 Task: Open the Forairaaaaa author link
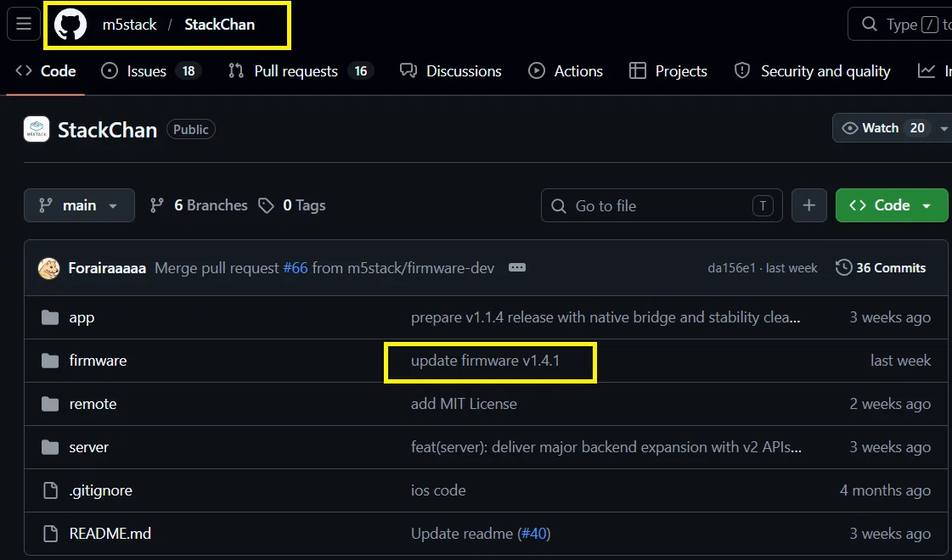coord(107,268)
